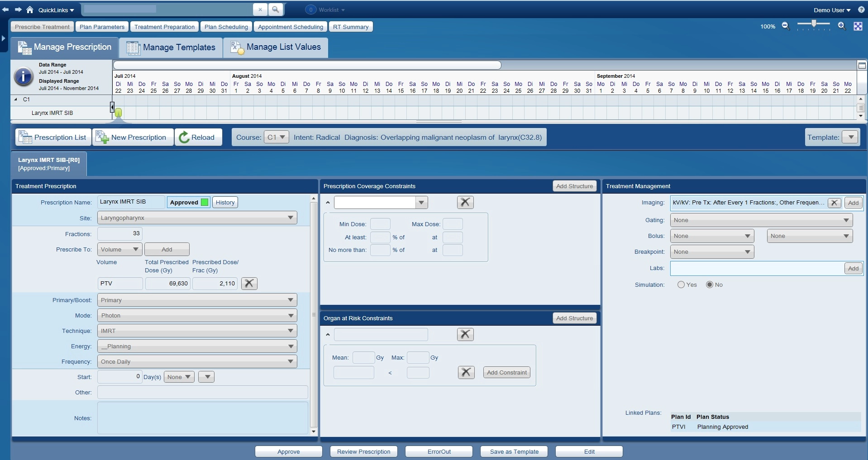Image resolution: width=868 pixels, height=460 pixels.
Task: Click the search magnifier icon
Action: [275, 9]
